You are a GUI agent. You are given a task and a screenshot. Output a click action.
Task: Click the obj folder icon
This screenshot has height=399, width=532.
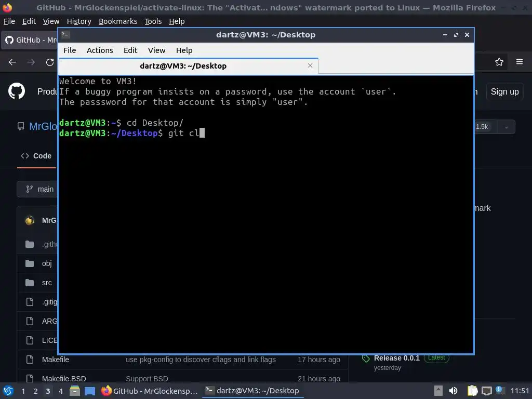pyautogui.click(x=30, y=263)
